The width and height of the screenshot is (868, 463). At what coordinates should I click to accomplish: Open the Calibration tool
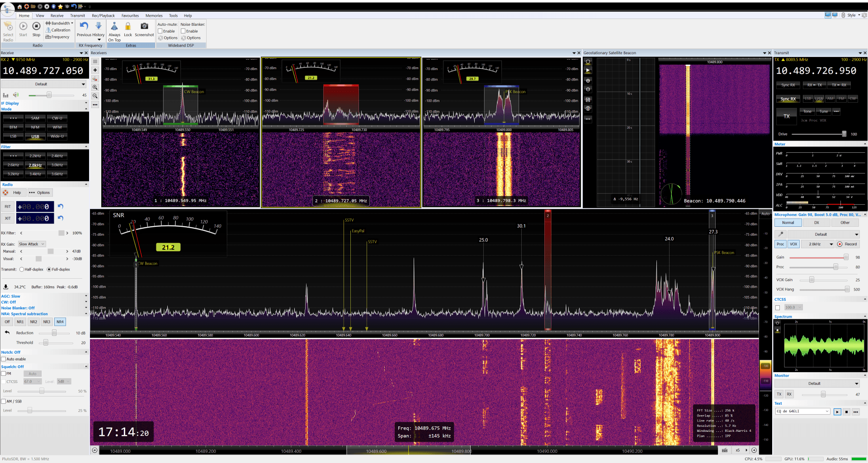point(58,30)
